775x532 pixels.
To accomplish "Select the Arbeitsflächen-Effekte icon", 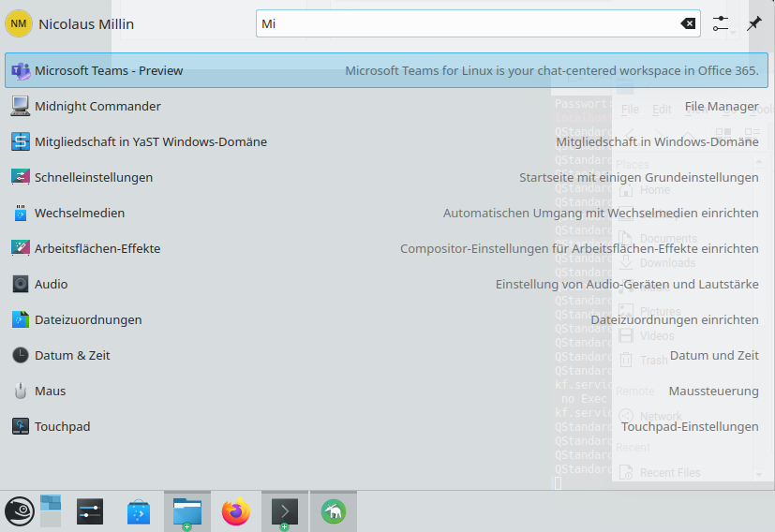I will [x=21, y=248].
